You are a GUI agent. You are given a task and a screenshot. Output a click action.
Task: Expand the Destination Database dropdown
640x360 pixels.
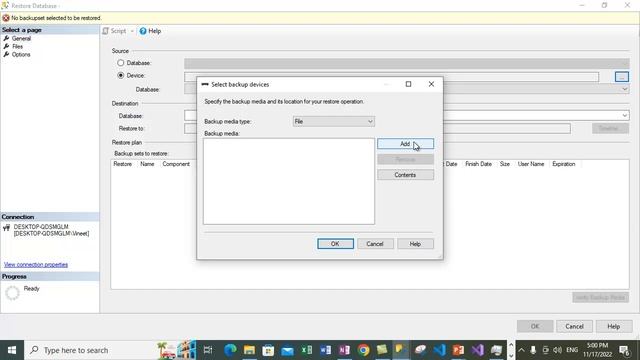[x=624, y=116]
